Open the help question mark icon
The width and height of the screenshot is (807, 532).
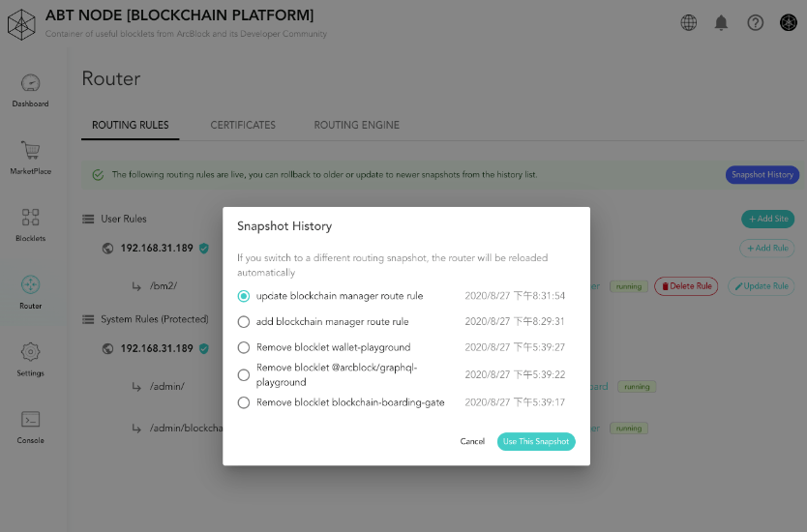pos(755,22)
